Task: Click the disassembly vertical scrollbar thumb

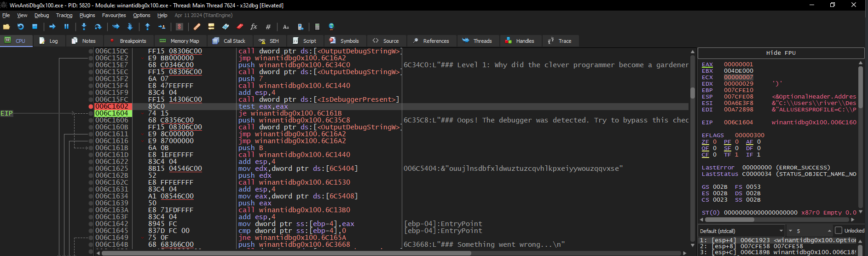Action: pos(693,93)
